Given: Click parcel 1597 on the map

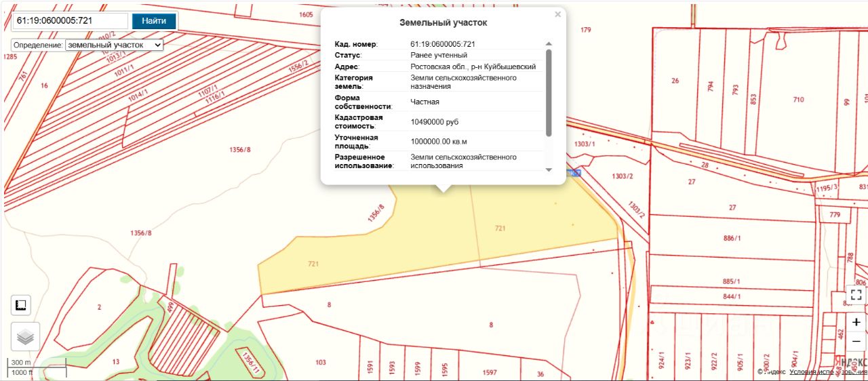Looking at the screenshot, I should [489, 372].
